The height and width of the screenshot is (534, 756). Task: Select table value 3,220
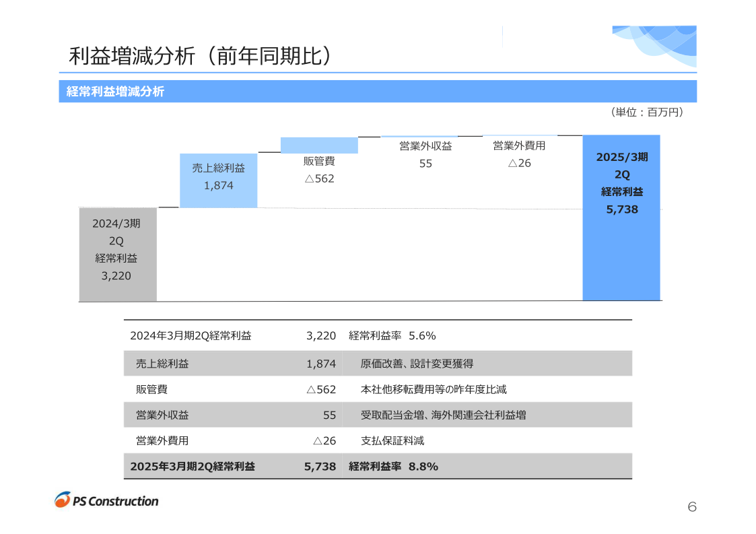[321, 336]
